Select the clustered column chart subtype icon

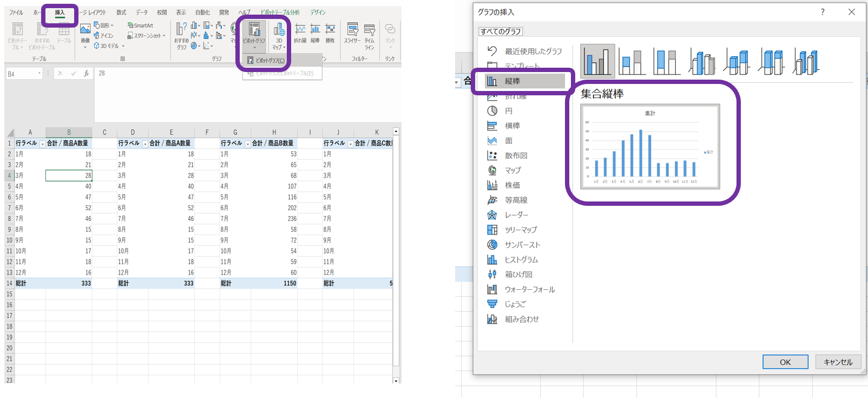pyautogui.click(x=597, y=61)
